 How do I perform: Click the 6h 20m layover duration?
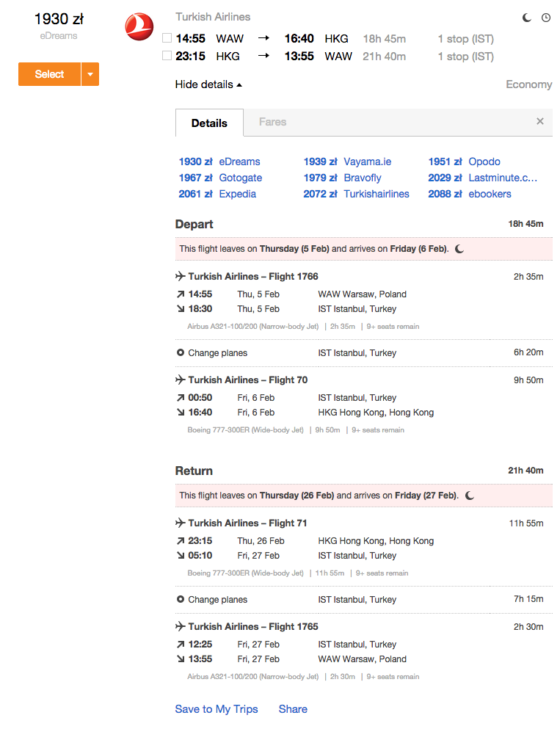click(528, 352)
